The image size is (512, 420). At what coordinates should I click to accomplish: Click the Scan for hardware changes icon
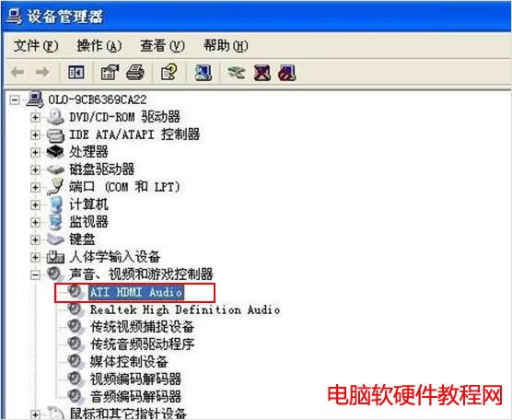point(204,72)
